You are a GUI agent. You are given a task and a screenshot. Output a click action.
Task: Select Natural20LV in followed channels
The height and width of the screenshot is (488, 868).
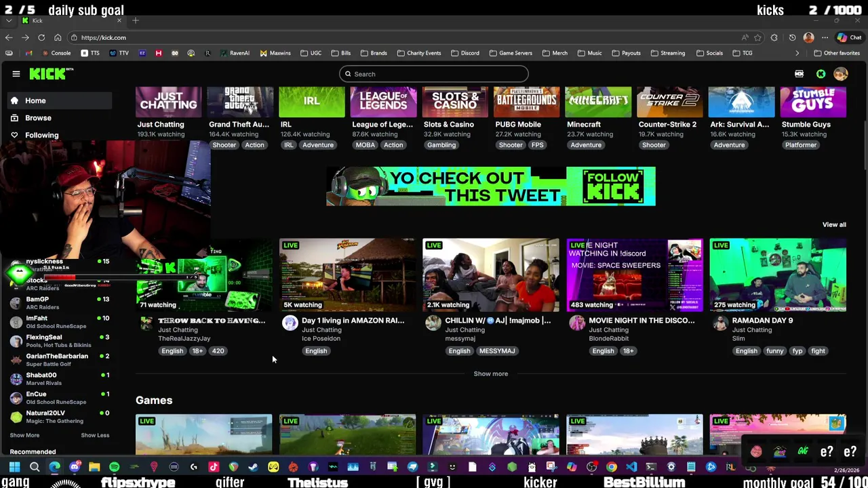[59, 416]
